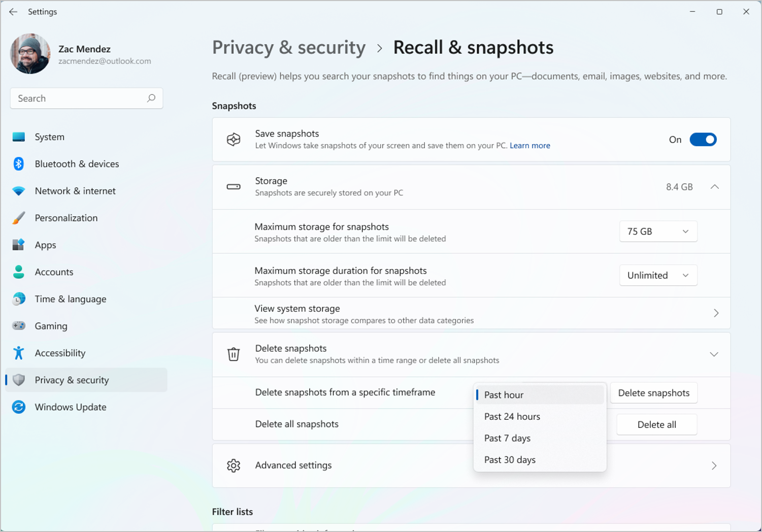762x532 pixels.
Task: Click the Windows Update refresh icon
Action: click(19, 407)
